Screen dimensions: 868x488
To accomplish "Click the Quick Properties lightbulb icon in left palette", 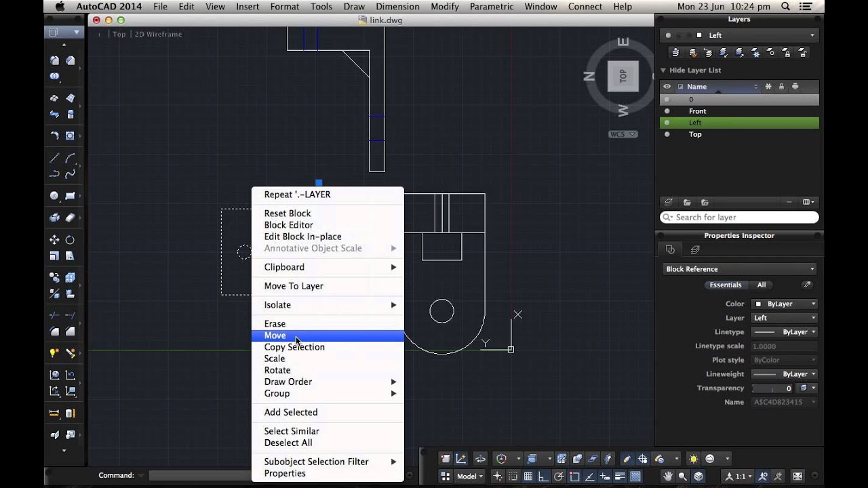I will [x=54, y=353].
